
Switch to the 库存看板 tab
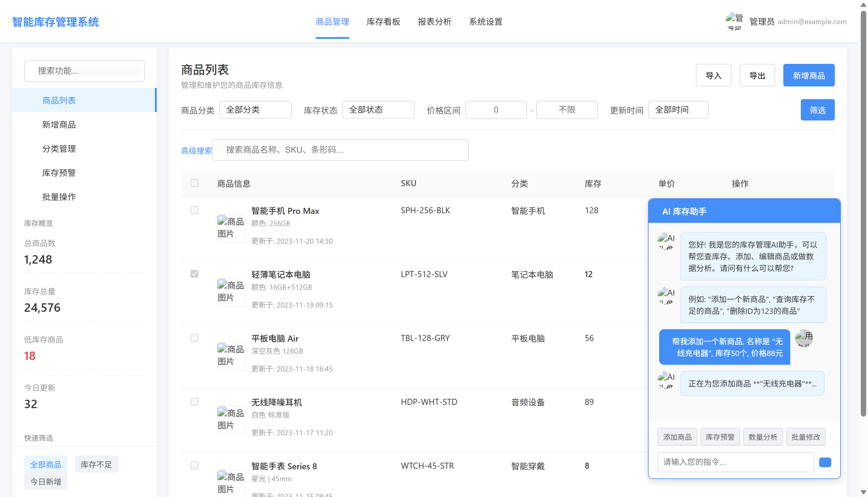tap(383, 21)
